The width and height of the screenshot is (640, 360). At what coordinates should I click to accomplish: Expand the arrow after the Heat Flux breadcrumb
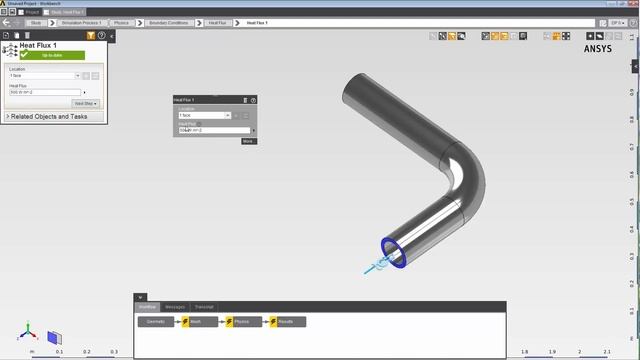click(x=237, y=23)
